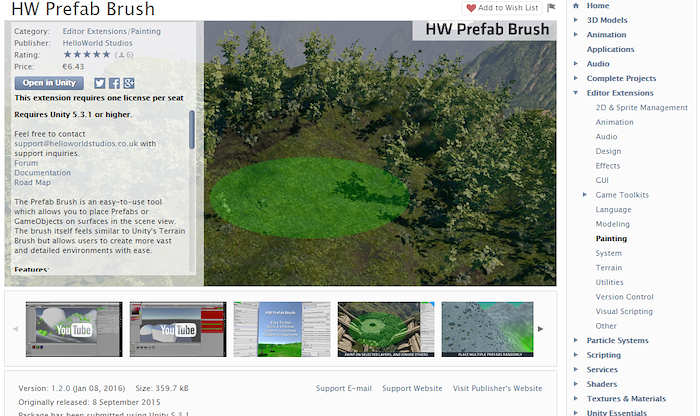Open Unity Essentials category
The width and height of the screenshot is (700, 416).
[617, 412]
